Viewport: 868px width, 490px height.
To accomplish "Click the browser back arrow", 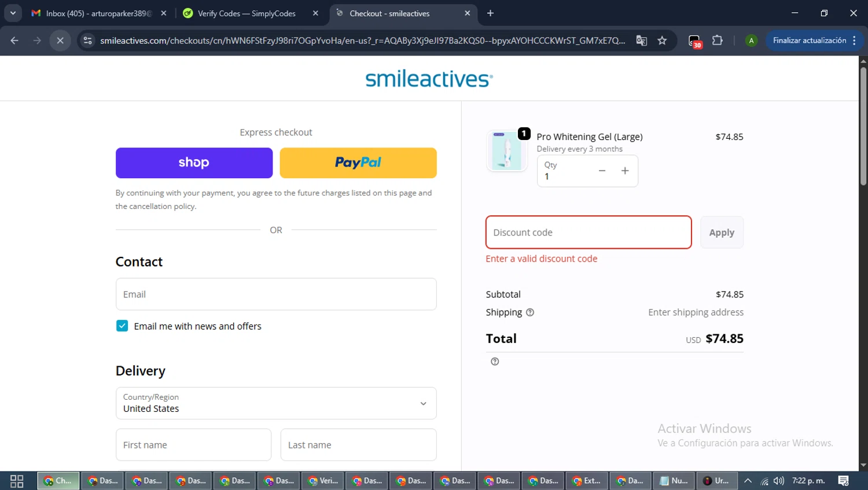I will pos(14,40).
